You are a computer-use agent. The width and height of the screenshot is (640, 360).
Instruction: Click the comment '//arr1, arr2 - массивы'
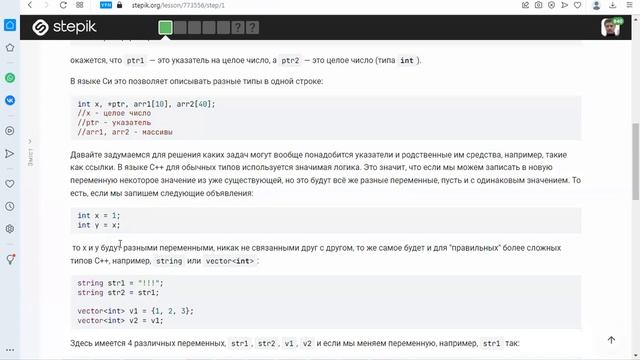(x=125, y=132)
